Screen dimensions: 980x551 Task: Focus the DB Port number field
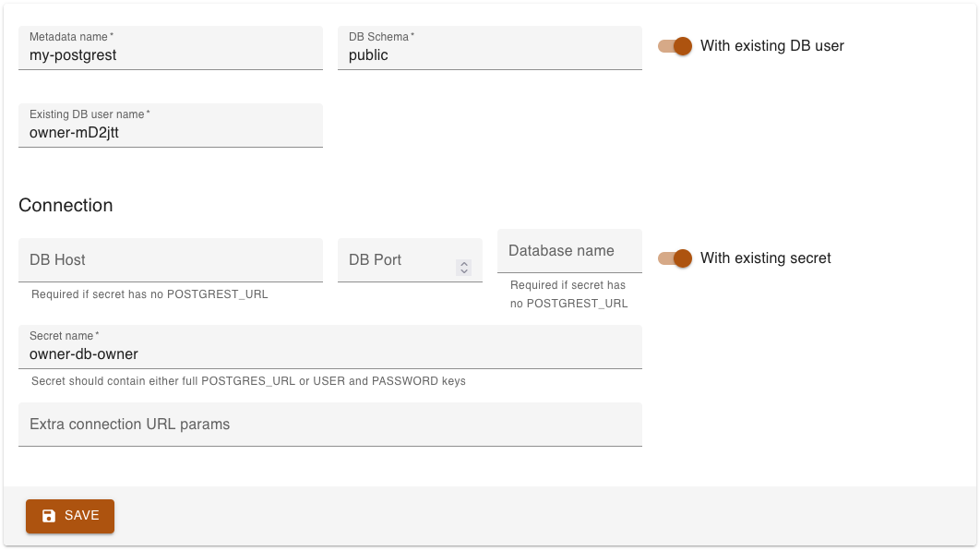tap(399, 260)
